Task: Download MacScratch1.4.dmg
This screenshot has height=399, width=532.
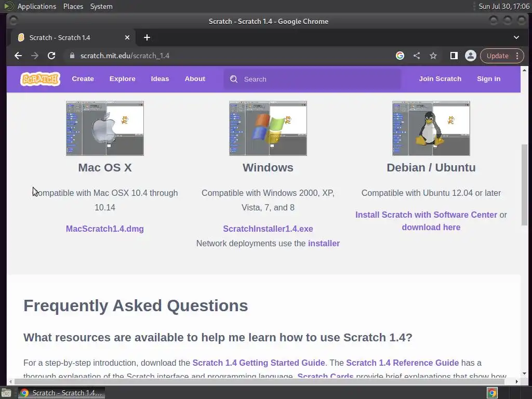Action: point(105,229)
